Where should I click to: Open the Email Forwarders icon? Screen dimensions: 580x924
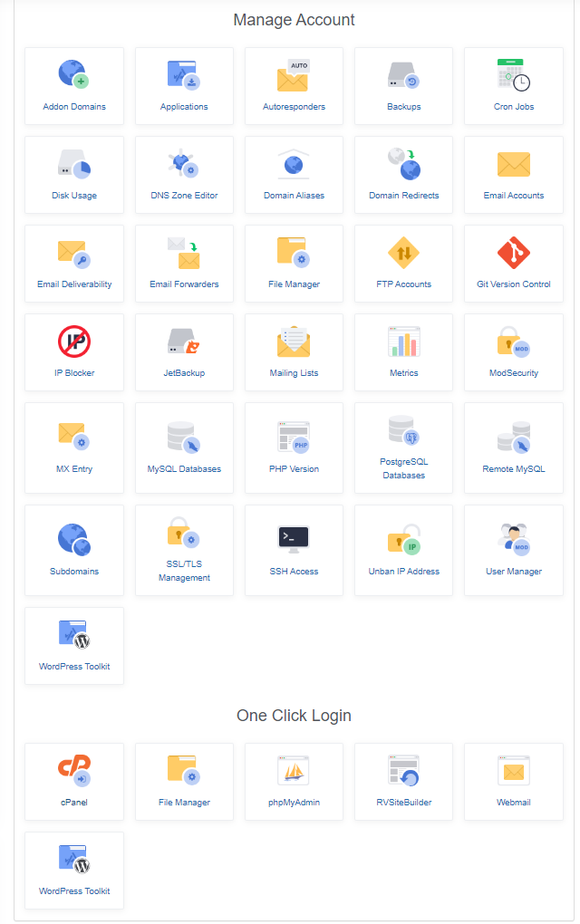click(x=184, y=253)
